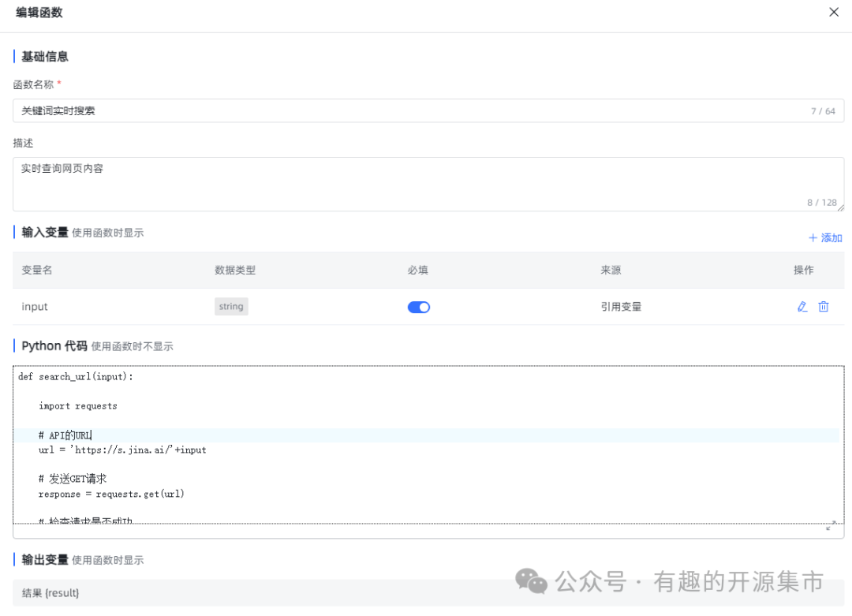This screenshot has height=616, width=852.
Task: Click the pencil icon to edit input variable
Action: [802, 307]
